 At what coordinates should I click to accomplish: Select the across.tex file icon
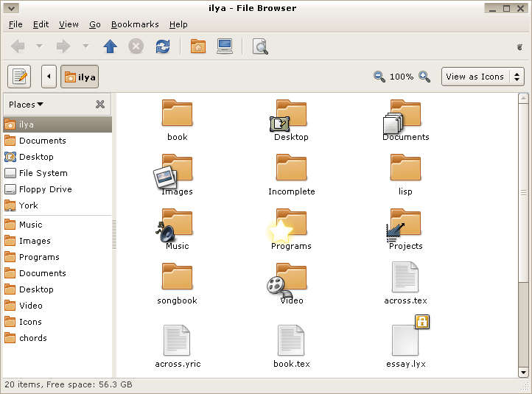(405, 277)
